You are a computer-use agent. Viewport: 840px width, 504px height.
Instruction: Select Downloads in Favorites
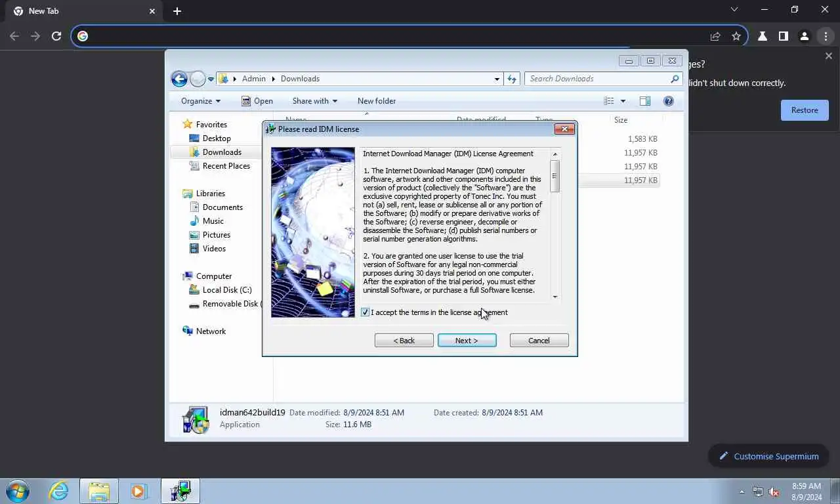pos(222,152)
